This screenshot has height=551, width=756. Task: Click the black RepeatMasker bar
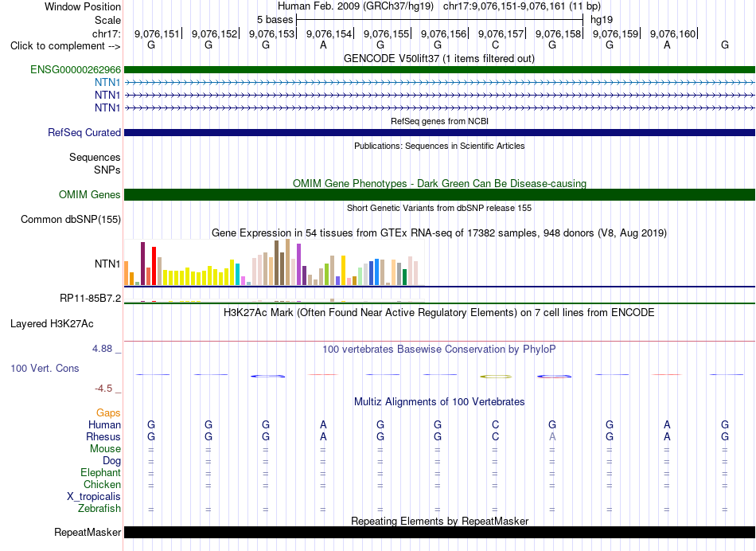[439, 532]
